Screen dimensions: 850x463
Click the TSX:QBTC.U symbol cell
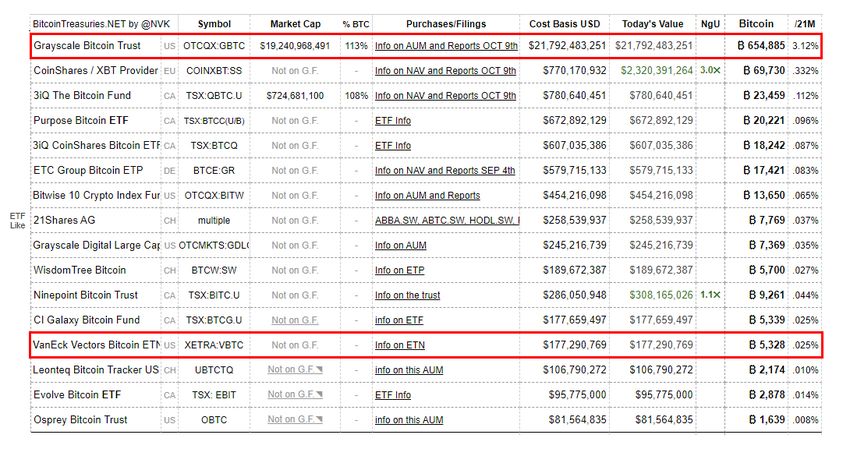[x=214, y=96]
